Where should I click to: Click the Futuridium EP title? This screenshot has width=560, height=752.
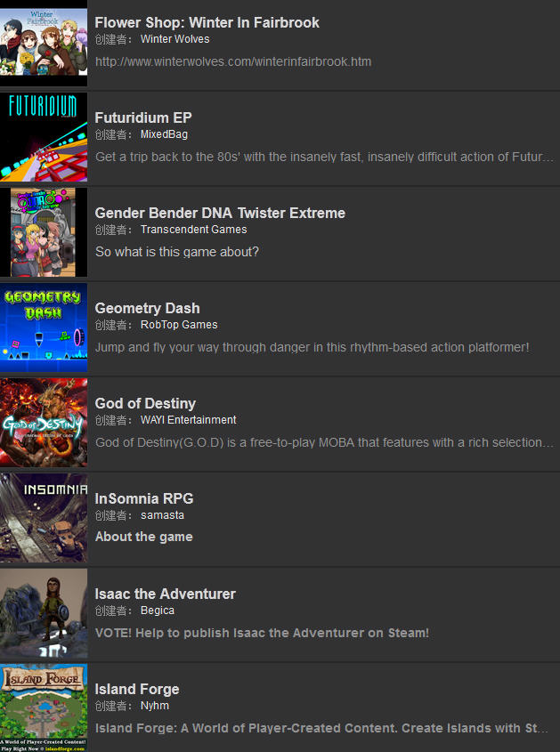(x=143, y=117)
